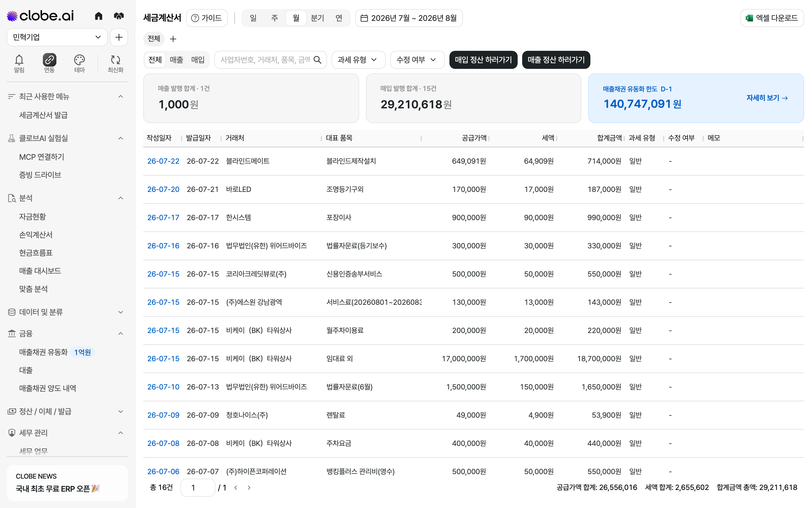
Task: Click the page number input box
Action: 198,487
